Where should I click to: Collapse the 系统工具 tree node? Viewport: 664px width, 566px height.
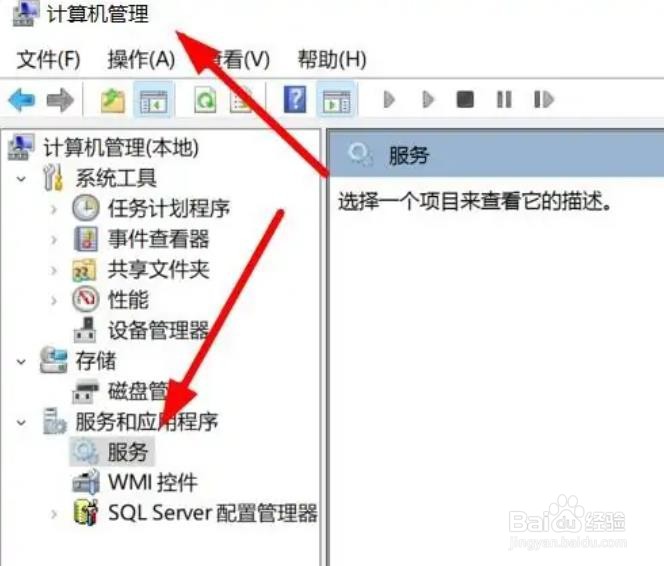tap(21, 179)
